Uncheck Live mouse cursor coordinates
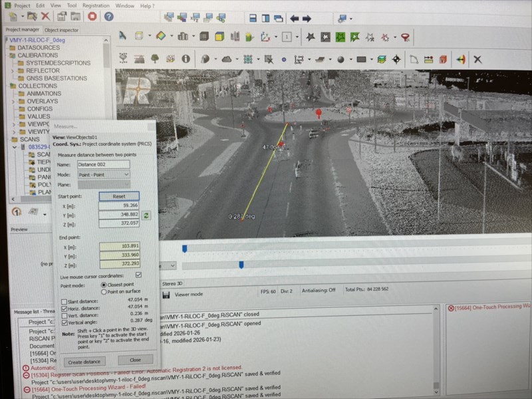 (x=138, y=275)
